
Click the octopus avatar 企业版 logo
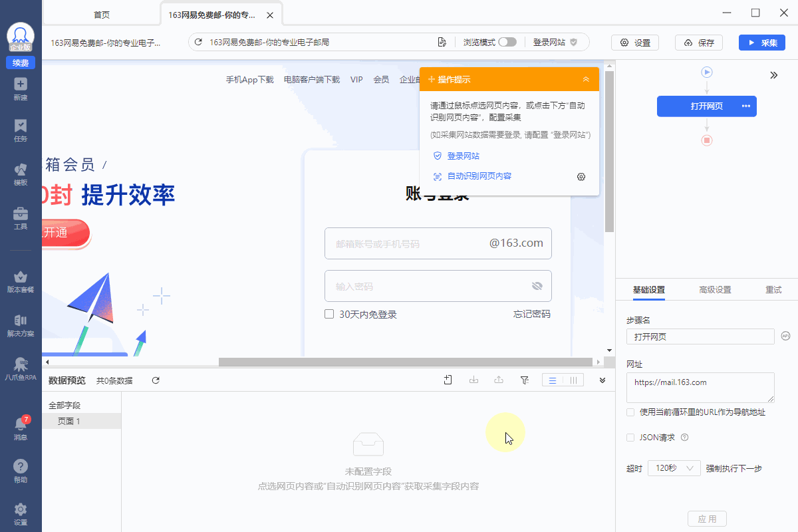click(21, 37)
